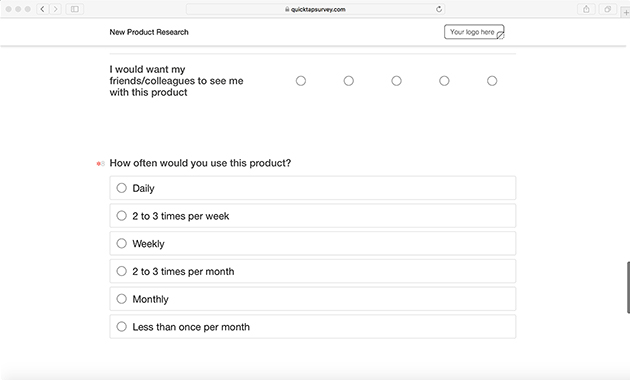This screenshot has width=630, height=380.
Task: Go forward using Safari's forward arrow
Action: coord(55,9)
